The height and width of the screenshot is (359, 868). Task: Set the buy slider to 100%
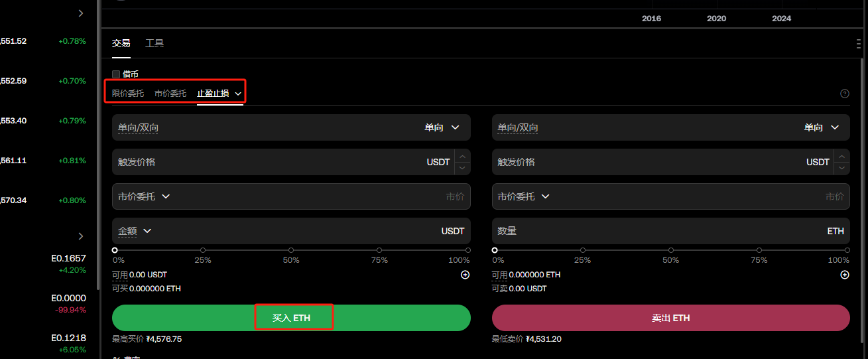point(467,250)
